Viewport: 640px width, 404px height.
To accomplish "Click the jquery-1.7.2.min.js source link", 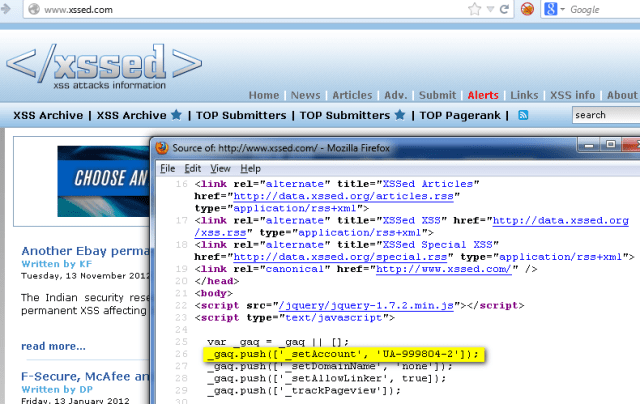I will click(x=366, y=306).
